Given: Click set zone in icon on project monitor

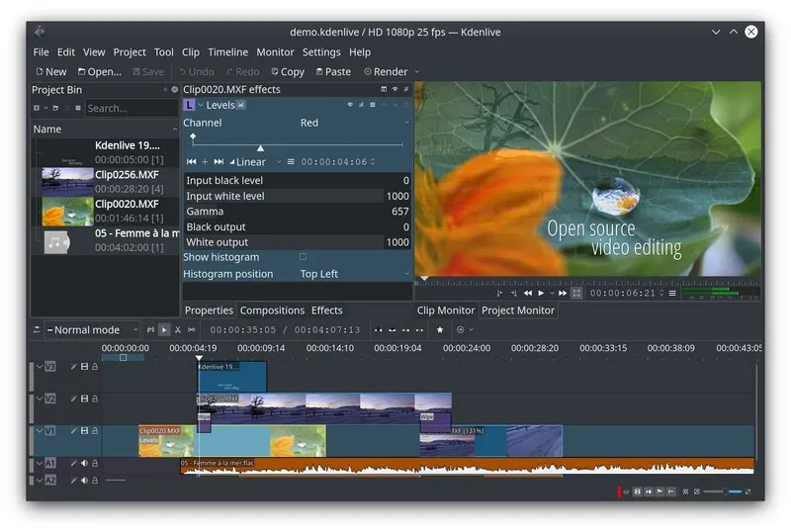Looking at the screenshot, I should [499, 294].
